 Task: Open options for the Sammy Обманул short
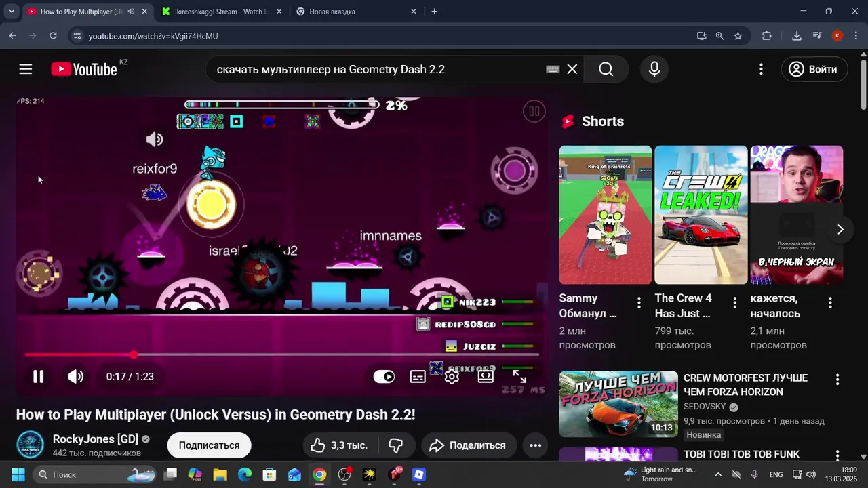click(x=639, y=302)
